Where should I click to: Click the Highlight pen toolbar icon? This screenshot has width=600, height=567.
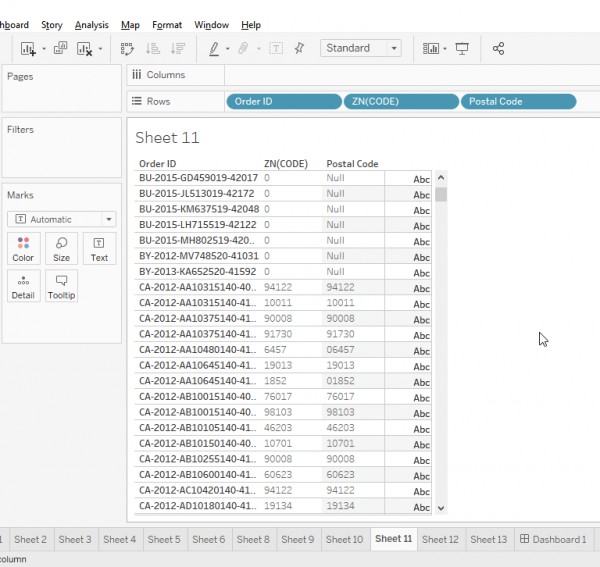214,48
